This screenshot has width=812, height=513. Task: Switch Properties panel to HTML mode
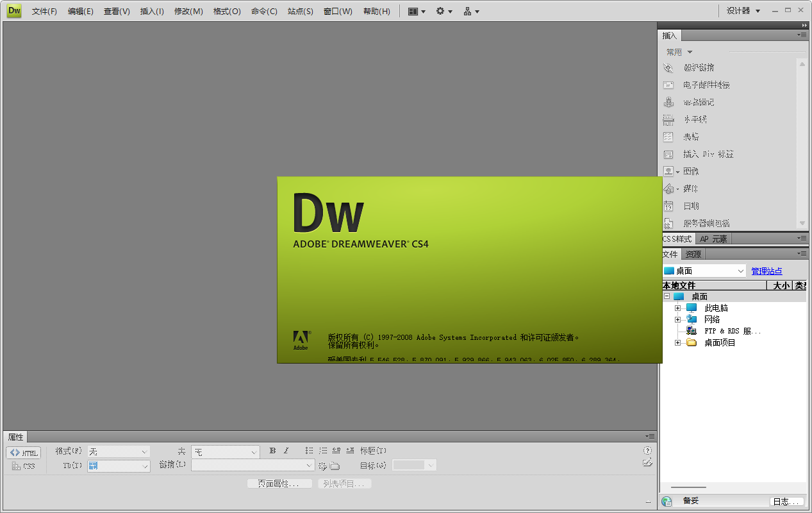tap(24, 453)
